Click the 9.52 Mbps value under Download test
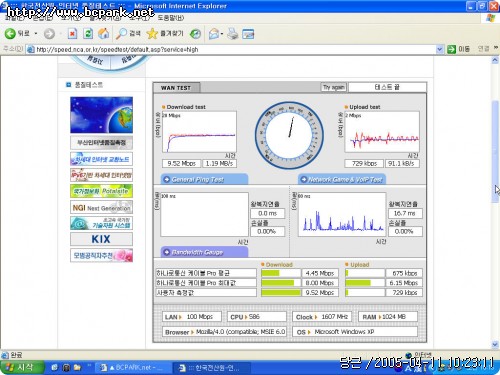Image resolution: width=500 pixels, height=375 pixels. click(181, 163)
